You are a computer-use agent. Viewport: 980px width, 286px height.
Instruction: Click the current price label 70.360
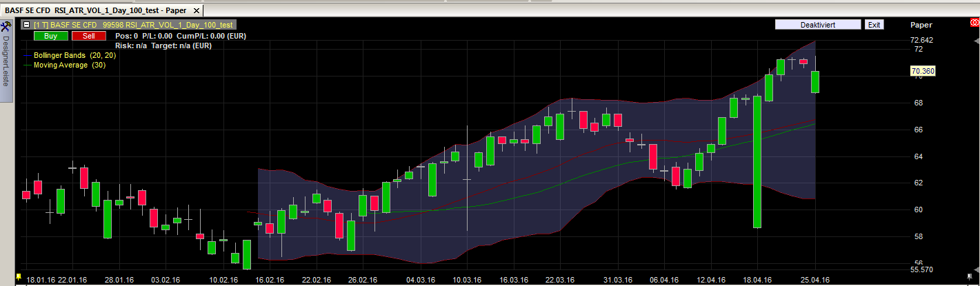(922, 71)
